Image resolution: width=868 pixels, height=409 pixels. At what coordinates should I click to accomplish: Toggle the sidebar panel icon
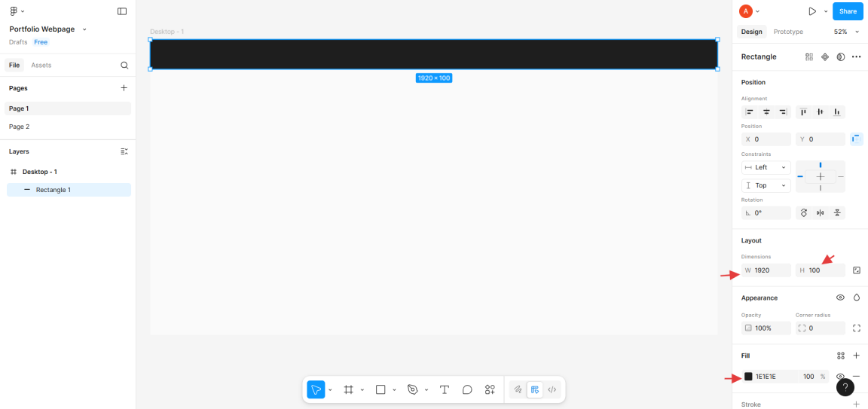[122, 11]
